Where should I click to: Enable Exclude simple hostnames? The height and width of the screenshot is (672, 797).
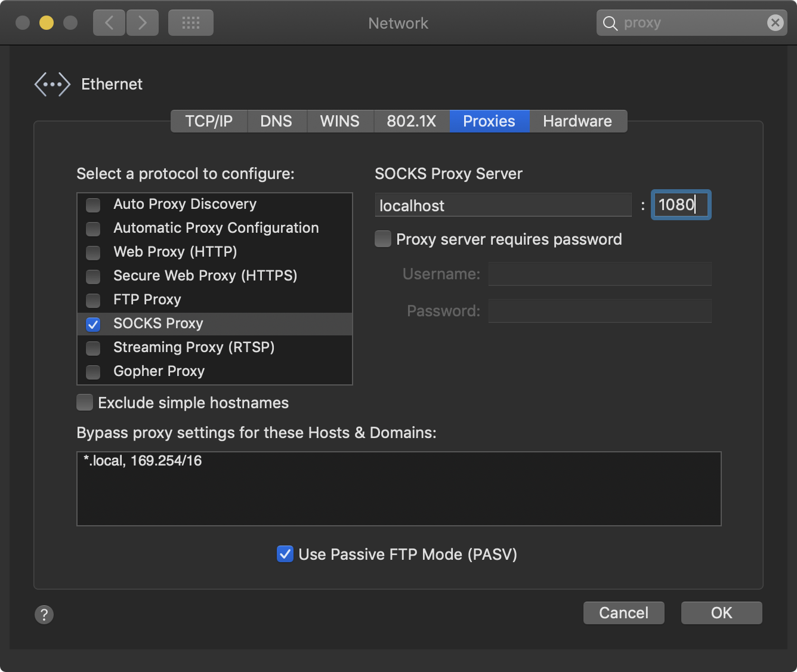[85, 403]
